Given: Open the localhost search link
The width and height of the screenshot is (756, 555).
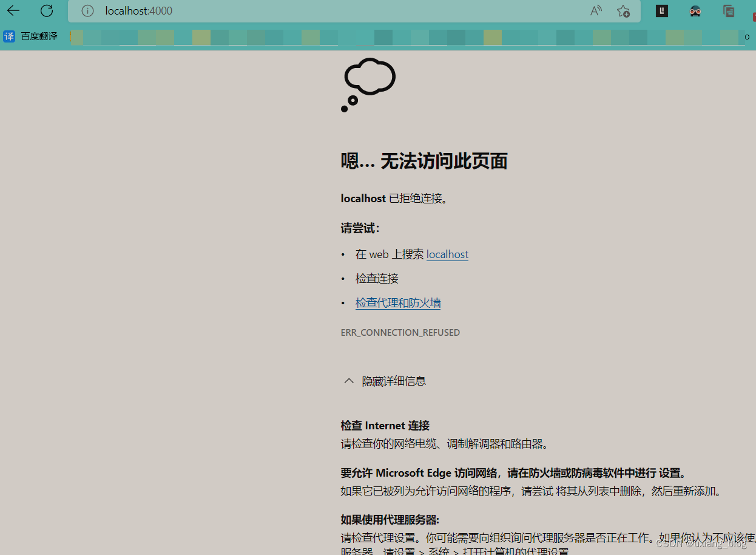Looking at the screenshot, I should tap(447, 254).
